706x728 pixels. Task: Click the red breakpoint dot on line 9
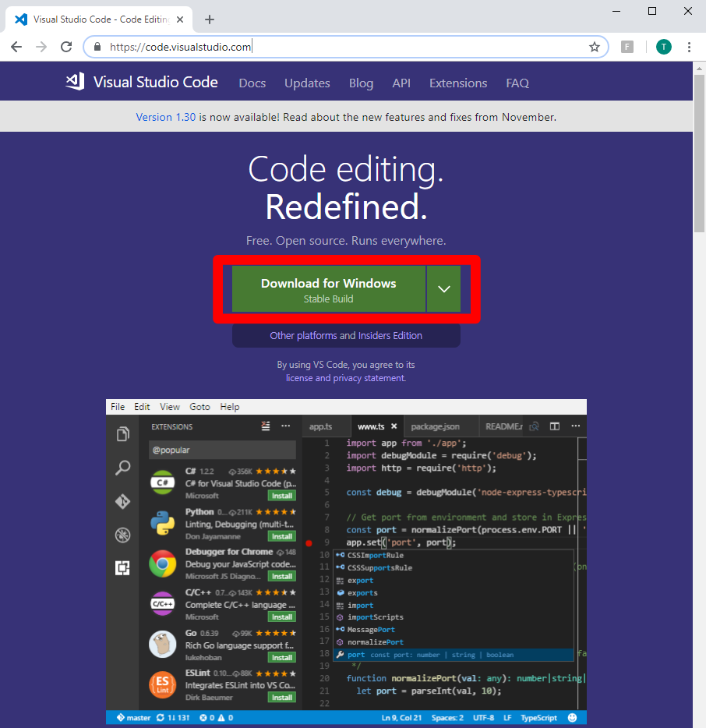click(309, 542)
